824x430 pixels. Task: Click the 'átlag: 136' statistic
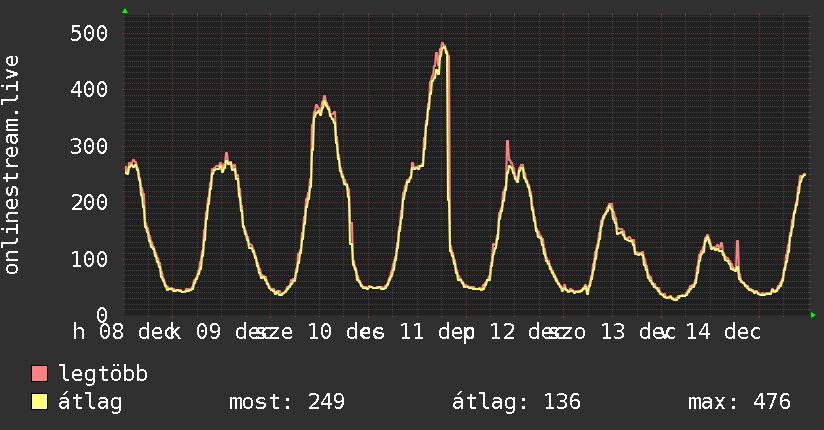click(517, 402)
